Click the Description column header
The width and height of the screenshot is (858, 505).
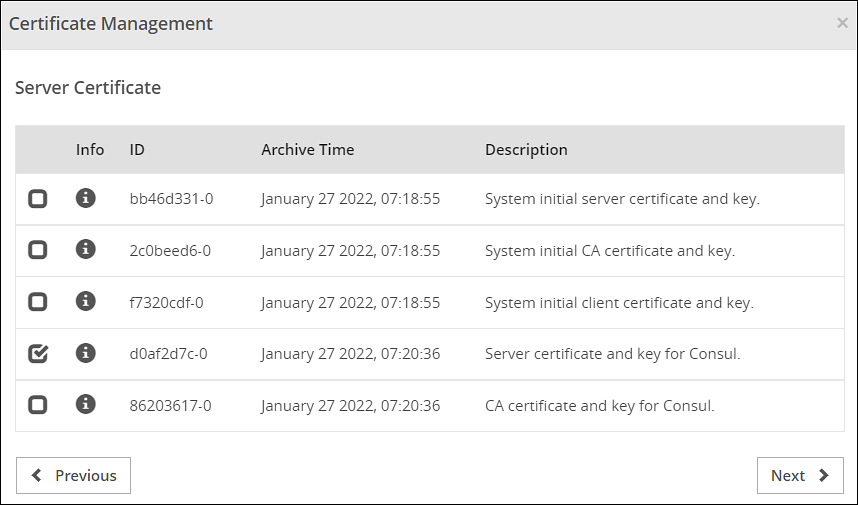pyautogui.click(x=526, y=150)
